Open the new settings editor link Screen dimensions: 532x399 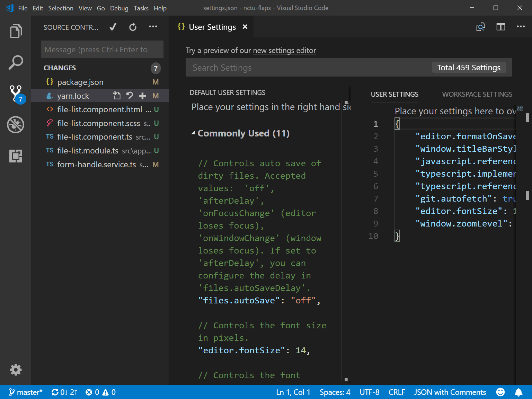pos(284,51)
